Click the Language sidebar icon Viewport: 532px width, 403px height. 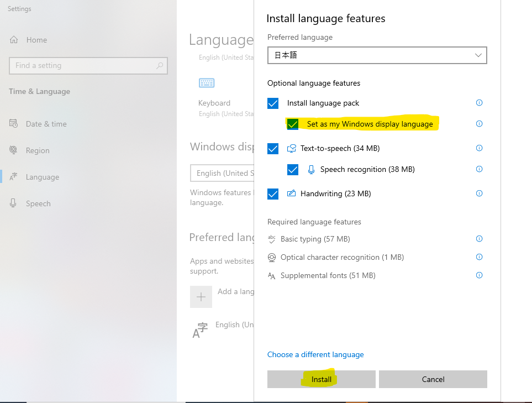(x=13, y=176)
